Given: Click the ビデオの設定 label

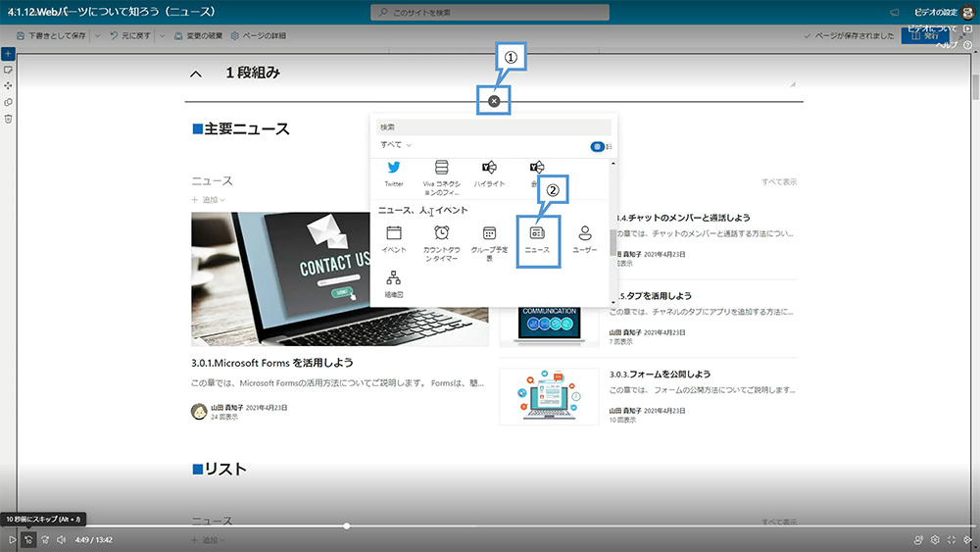Looking at the screenshot, I should (x=935, y=12).
